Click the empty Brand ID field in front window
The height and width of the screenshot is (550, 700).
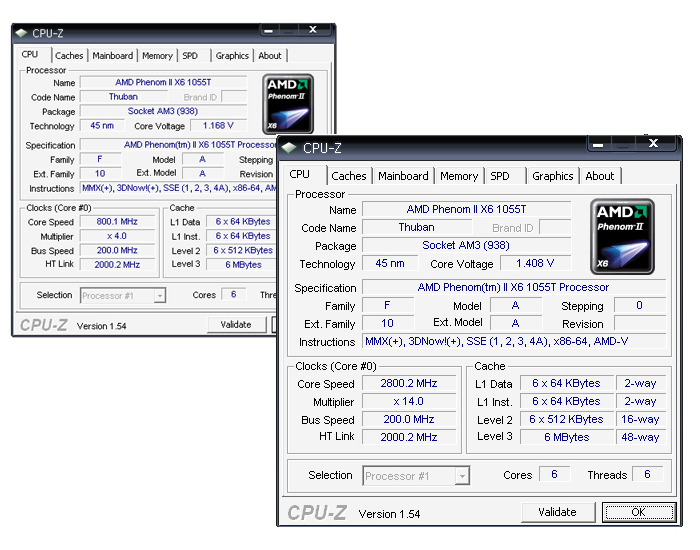(555, 227)
